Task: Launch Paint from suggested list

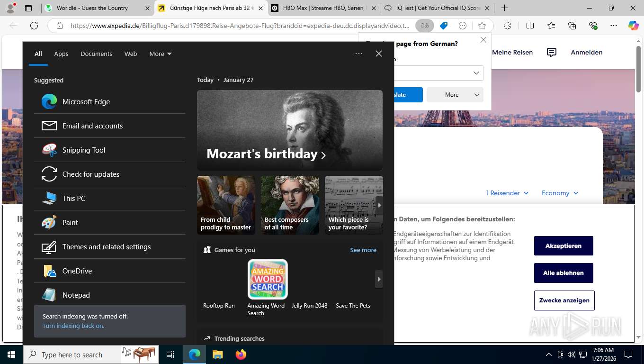Action: 109,222
